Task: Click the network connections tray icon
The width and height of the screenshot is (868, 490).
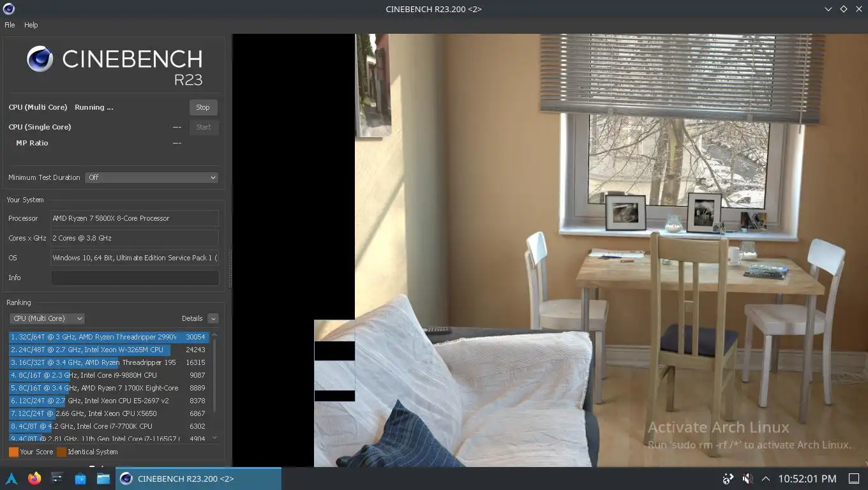Action: (x=728, y=479)
